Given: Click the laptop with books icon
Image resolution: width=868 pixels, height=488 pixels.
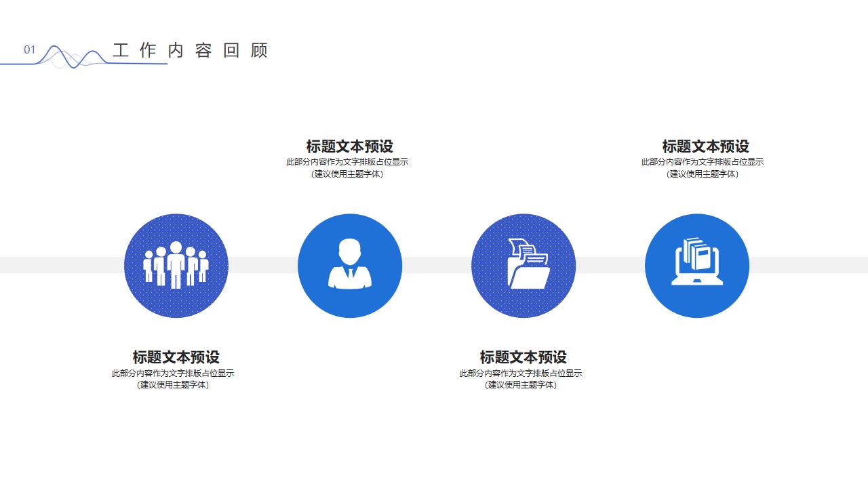Looking at the screenshot, I should point(697,261).
